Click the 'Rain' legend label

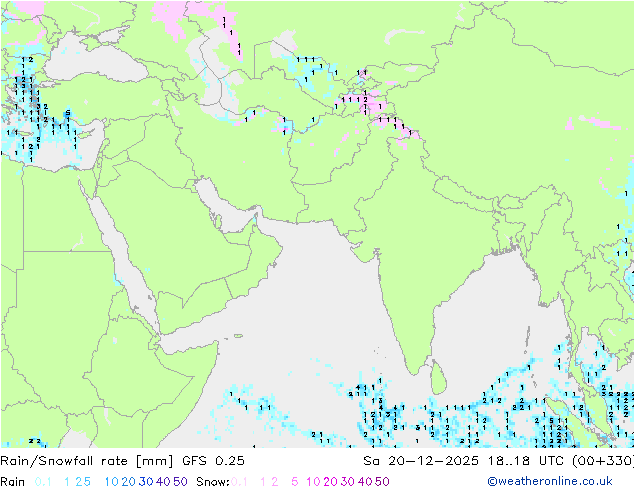click(x=13, y=482)
